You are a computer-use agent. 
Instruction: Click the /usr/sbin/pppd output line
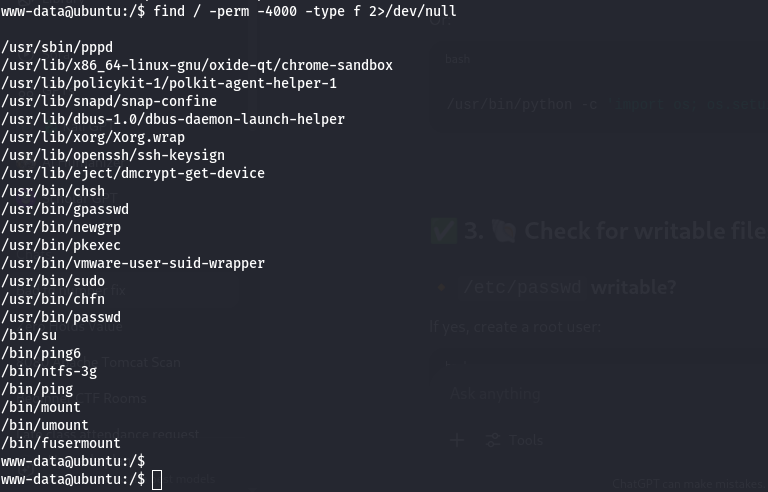coord(57,47)
